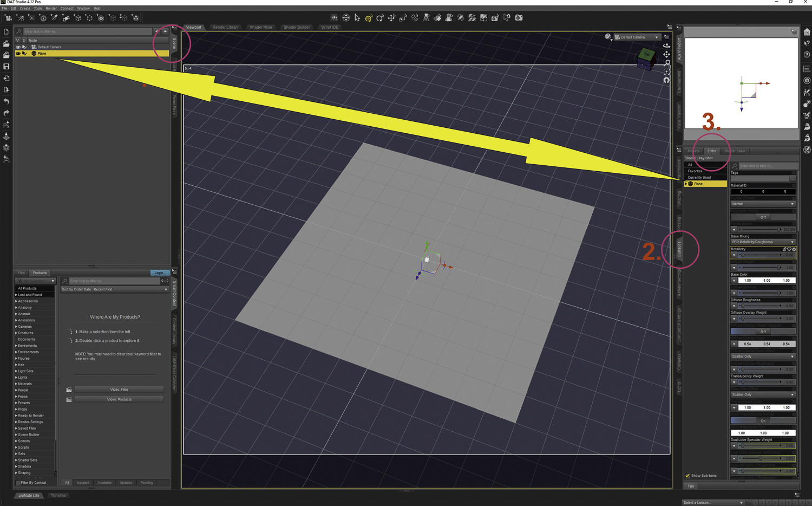Click the Tags ellipsis browse button
The image size is (812, 506).
[792, 178]
